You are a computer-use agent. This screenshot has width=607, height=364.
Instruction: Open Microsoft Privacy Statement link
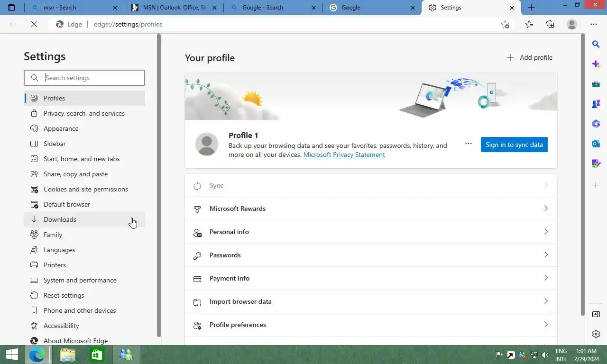(x=344, y=155)
